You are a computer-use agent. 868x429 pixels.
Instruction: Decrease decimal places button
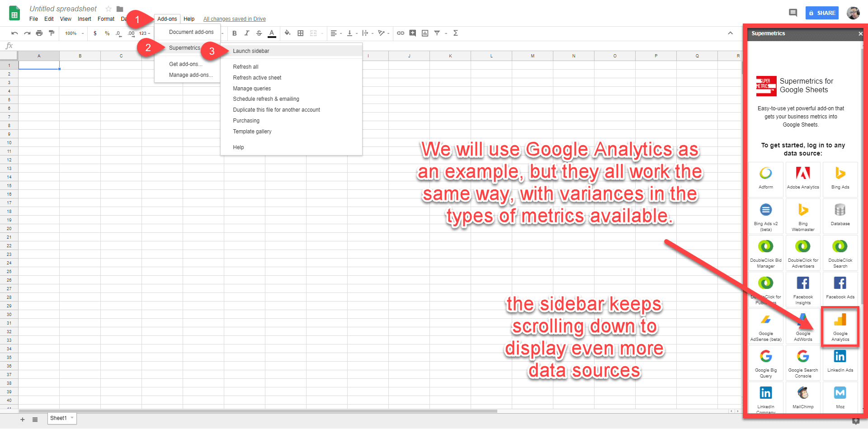pos(118,33)
